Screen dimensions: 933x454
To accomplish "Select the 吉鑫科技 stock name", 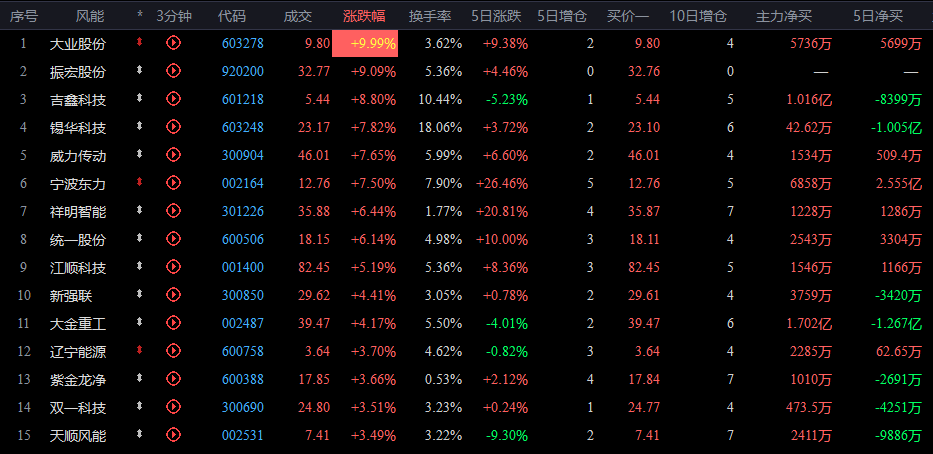I will [78, 99].
